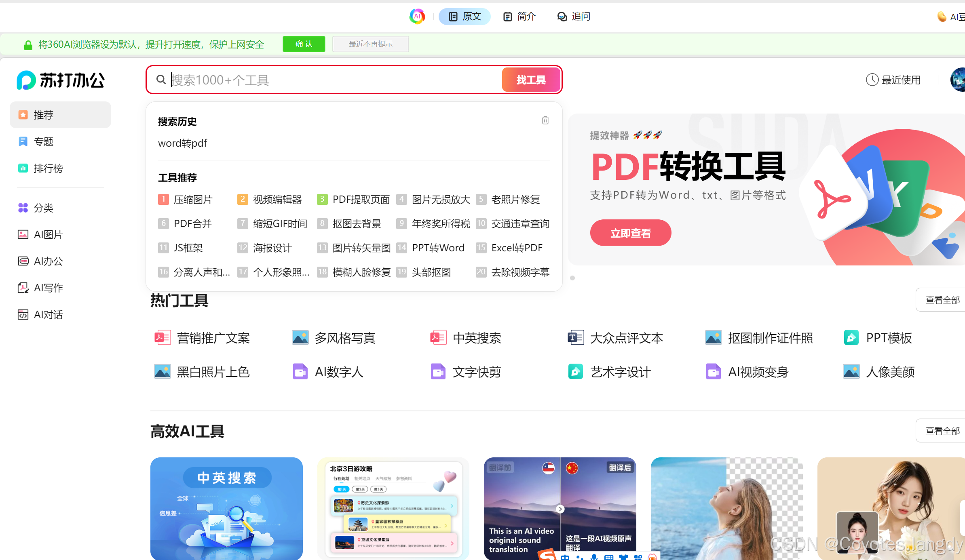Select word转pdf from search history

[182, 143]
